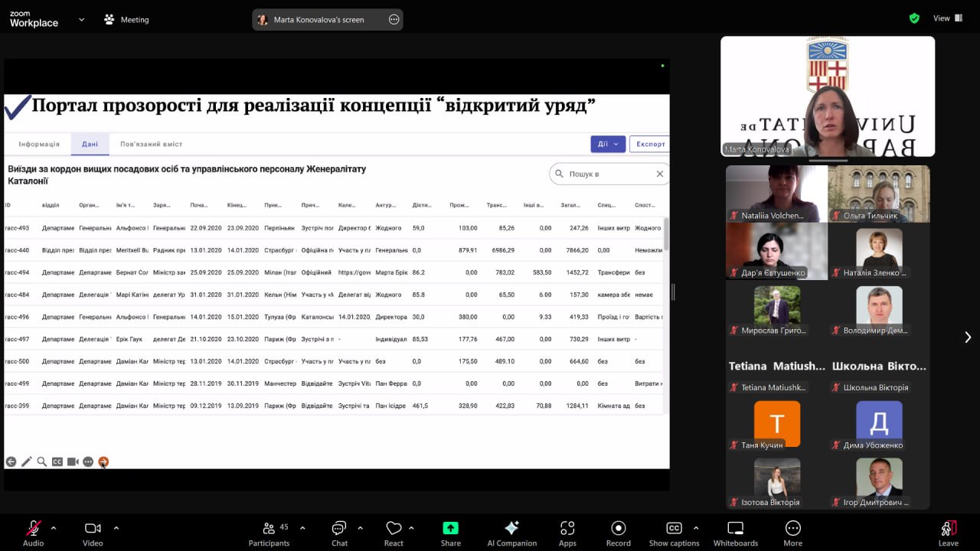The image size is (980, 551).
Task: Start recording with Record button
Action: click(x=618, y=533)
